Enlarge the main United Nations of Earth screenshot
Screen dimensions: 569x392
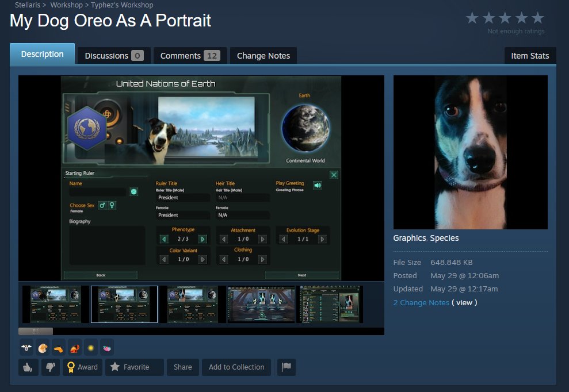(x=201, y=178)
